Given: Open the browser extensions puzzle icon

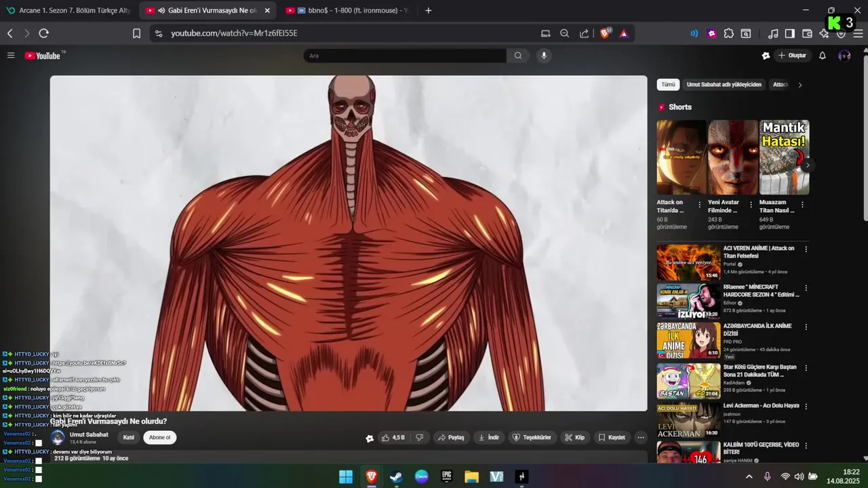Looking at the screenshot, I should (729, 33).
